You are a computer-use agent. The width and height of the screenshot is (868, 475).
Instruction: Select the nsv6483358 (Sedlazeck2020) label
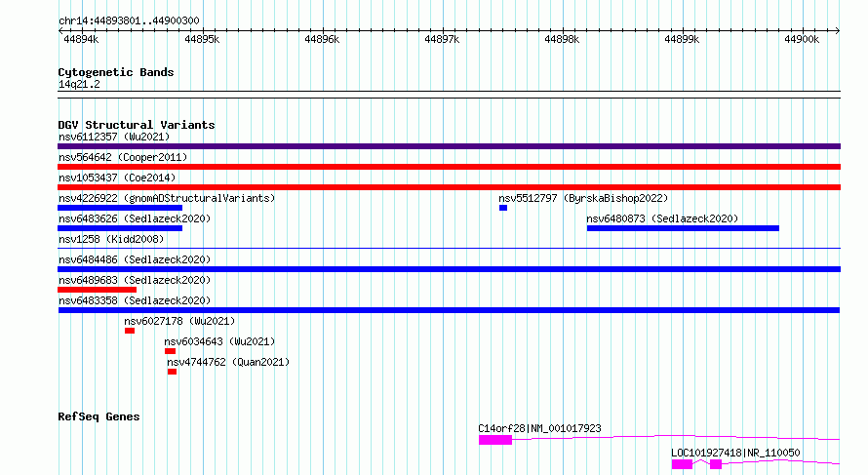pyautogui.click(x=135, y=300)
